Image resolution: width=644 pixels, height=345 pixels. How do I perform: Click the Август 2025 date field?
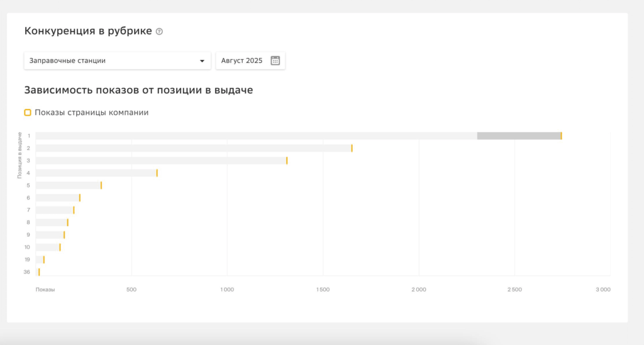(250, 61)
